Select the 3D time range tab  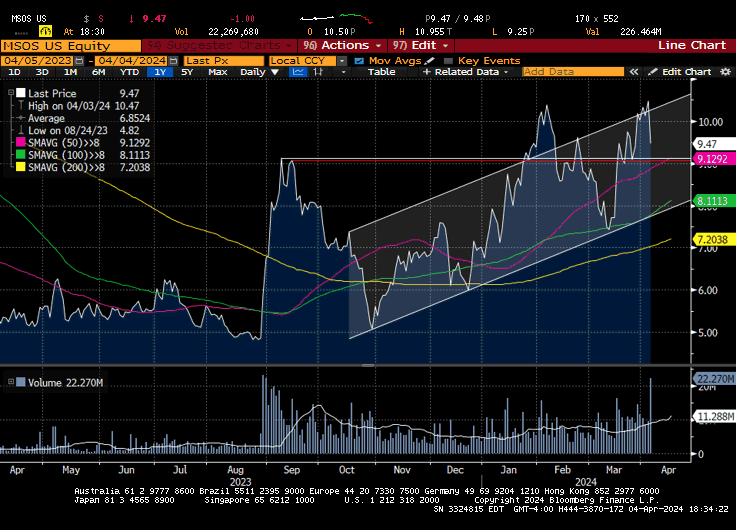tap(42, 72)
